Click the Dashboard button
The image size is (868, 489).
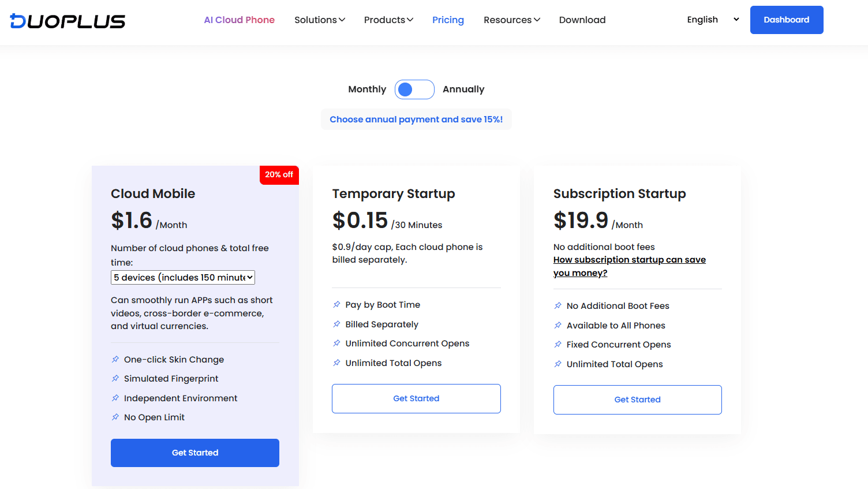click(786, 20)
